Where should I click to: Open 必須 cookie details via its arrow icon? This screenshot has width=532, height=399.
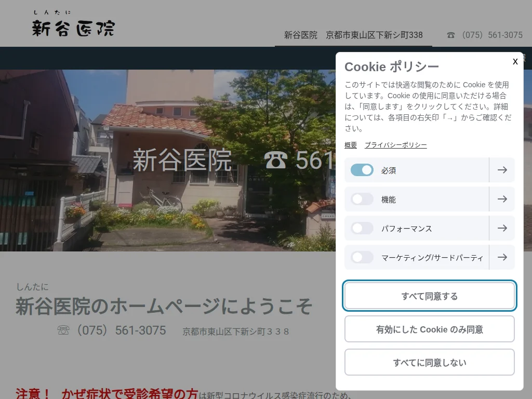[x=502, y=170]
